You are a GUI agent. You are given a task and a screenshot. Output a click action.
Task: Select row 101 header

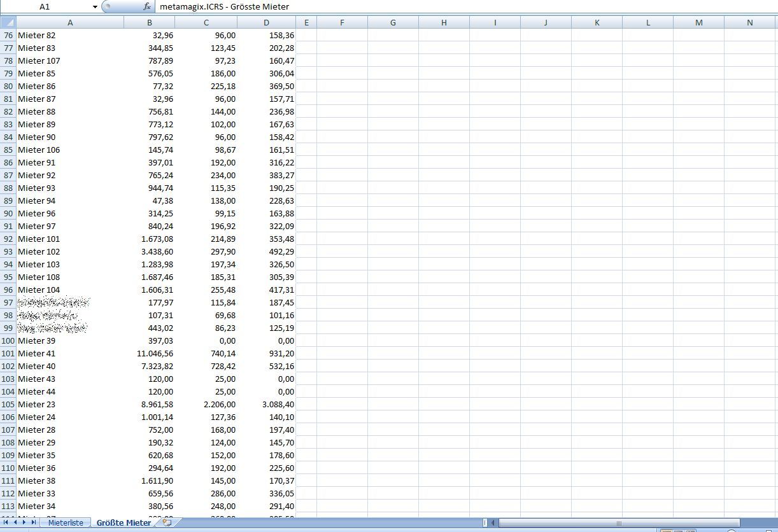click(x=8, y=354)
